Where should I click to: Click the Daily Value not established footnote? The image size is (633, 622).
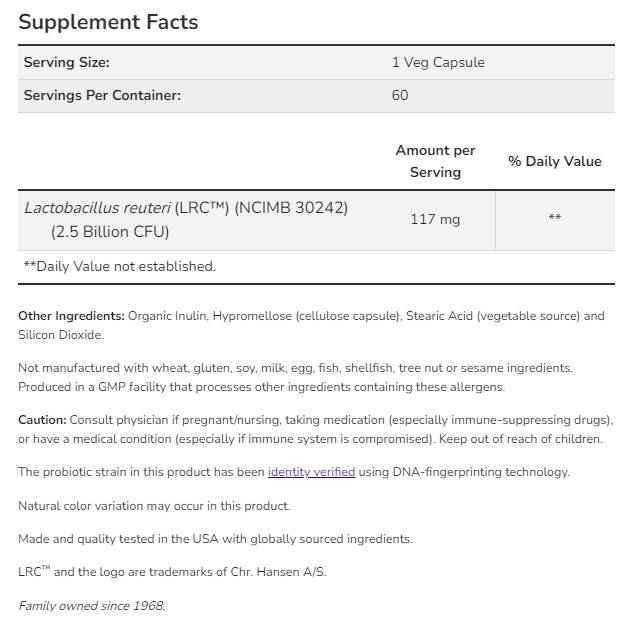point(119,266)
